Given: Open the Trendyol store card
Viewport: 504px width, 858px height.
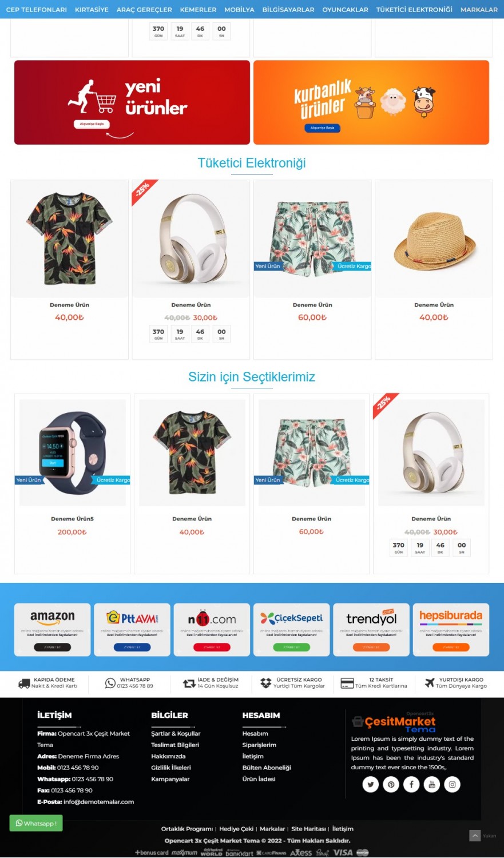Looking at the screenshot, I should [x=371, y=629].
